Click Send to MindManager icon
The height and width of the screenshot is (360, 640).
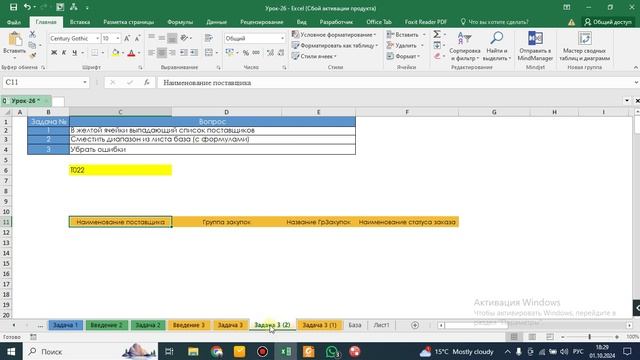pyautogui.click(x=535, y=46)
